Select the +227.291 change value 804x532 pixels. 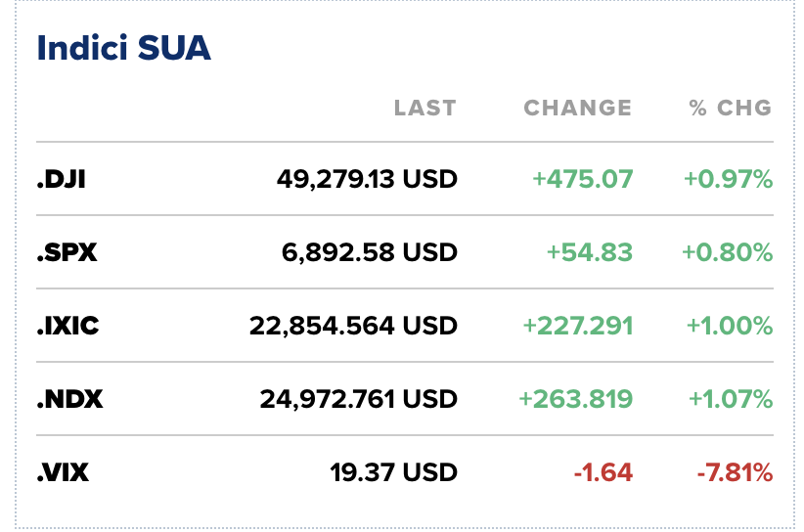pyautogui.click(x=578, y=326)
